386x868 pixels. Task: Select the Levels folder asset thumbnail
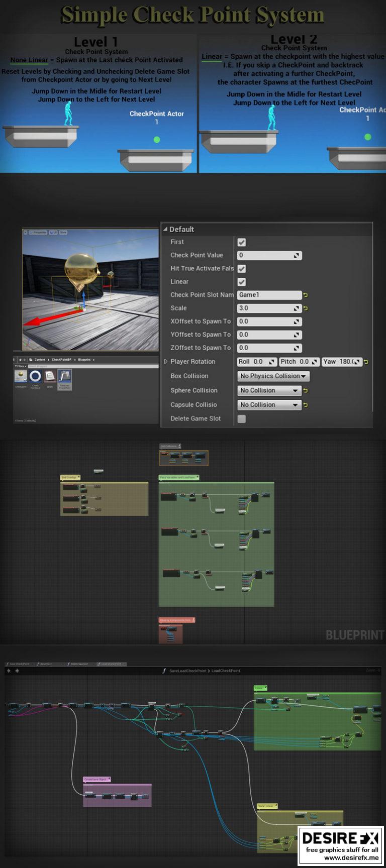point(50,377)
